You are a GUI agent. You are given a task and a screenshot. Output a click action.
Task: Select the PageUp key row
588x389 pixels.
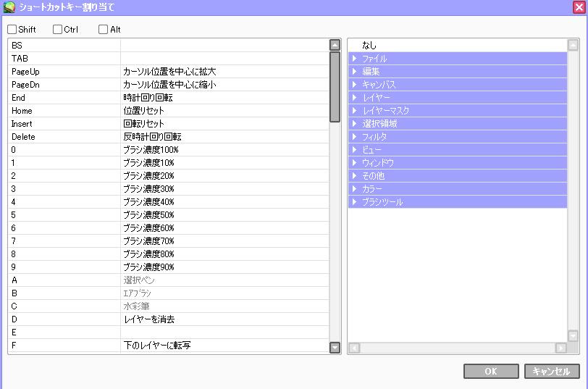[169, 71]
